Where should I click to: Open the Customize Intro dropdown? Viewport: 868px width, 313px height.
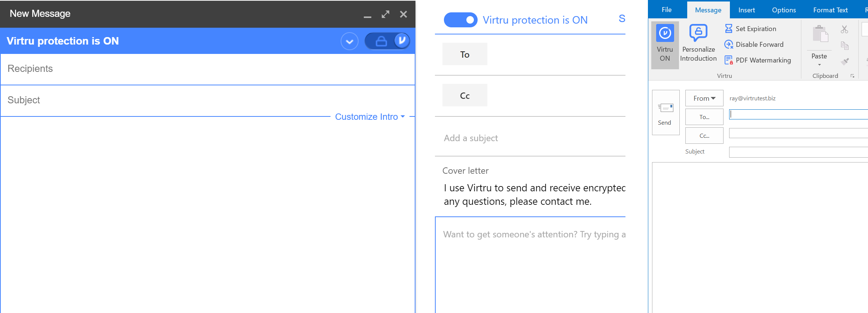click(370, 117)
